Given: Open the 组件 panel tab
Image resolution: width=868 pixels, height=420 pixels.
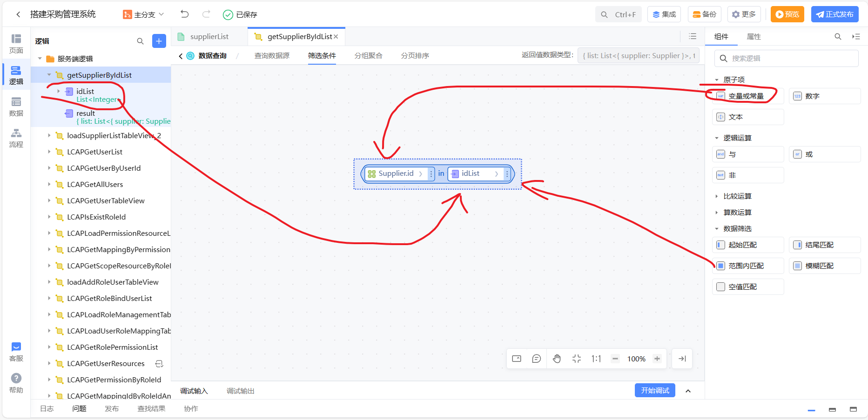Looking at the screenshot, I should click(x=721, y=36).
